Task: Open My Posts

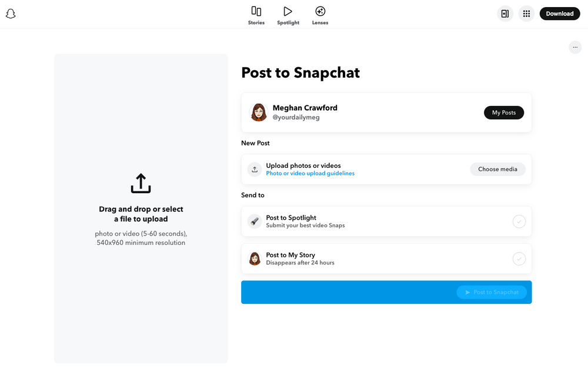Action: click(x=503, y=112)
